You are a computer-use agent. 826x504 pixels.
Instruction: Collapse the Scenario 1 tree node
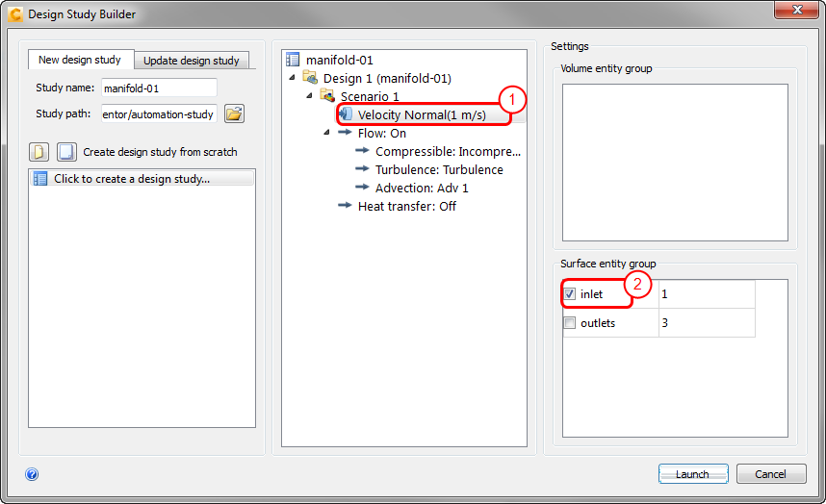(310, 95)
